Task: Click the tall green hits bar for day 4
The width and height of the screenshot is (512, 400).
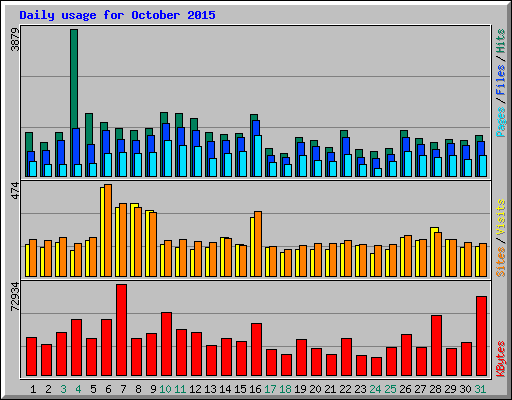Action: point(74,79)
